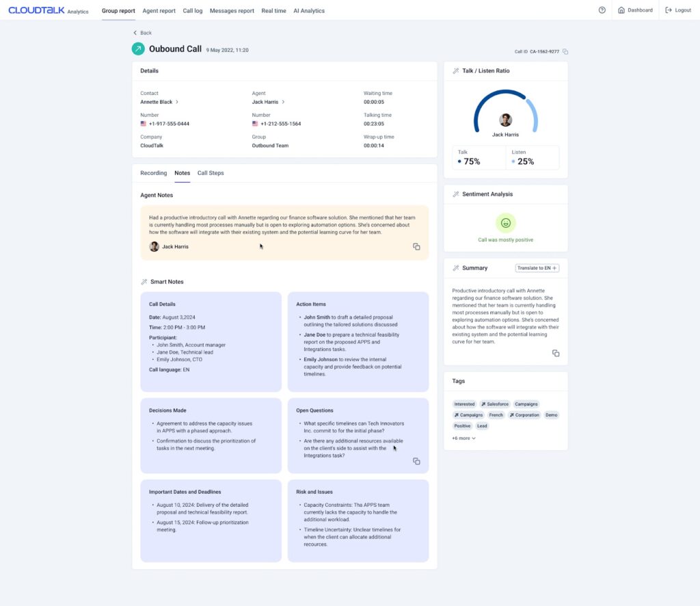The width and height of the screenshot is (700, 606).
Task: Click Jack Harris avatar in talk ratio chart
Action: point(505,120)
